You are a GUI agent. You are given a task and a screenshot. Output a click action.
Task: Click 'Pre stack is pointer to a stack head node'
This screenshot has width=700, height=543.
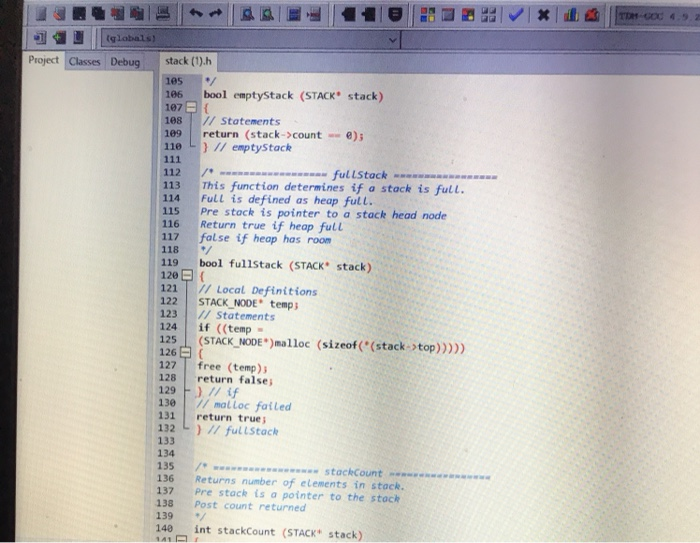pos(323,214)
